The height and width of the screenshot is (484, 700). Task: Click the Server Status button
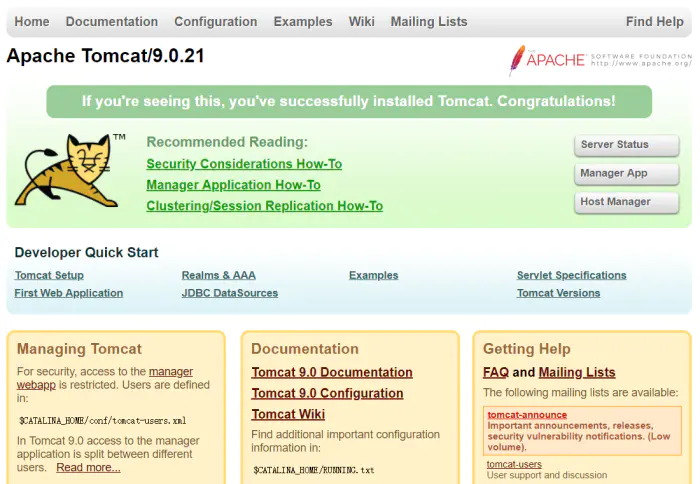click(627, 145)
